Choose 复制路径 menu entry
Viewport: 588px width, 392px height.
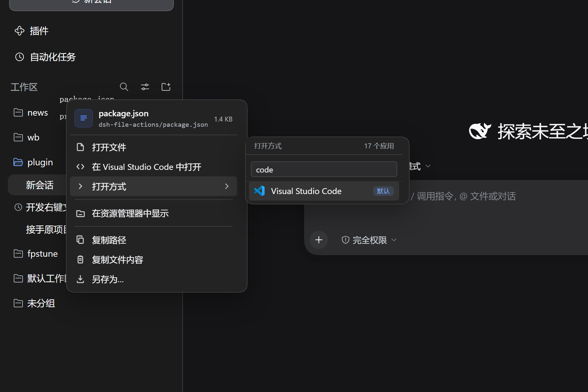pos(154,240)
